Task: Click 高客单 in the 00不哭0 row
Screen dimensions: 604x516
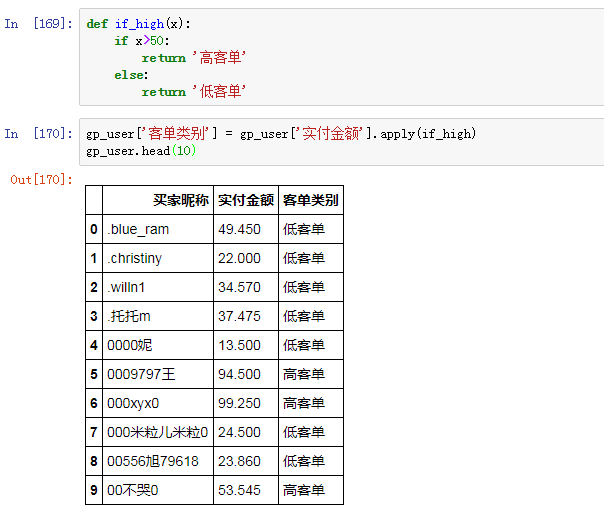Action: (304, 490)
